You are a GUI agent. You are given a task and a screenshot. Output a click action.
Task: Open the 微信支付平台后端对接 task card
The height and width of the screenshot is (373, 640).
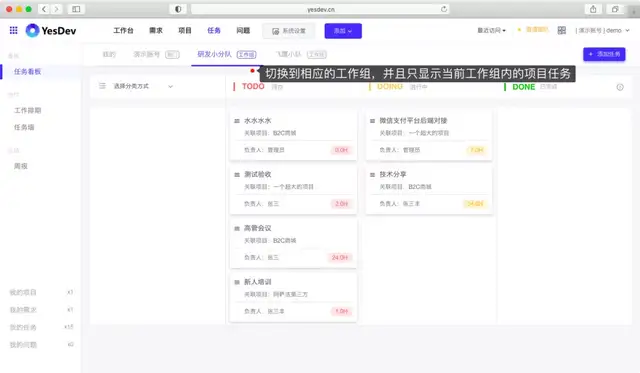[429, 135]
